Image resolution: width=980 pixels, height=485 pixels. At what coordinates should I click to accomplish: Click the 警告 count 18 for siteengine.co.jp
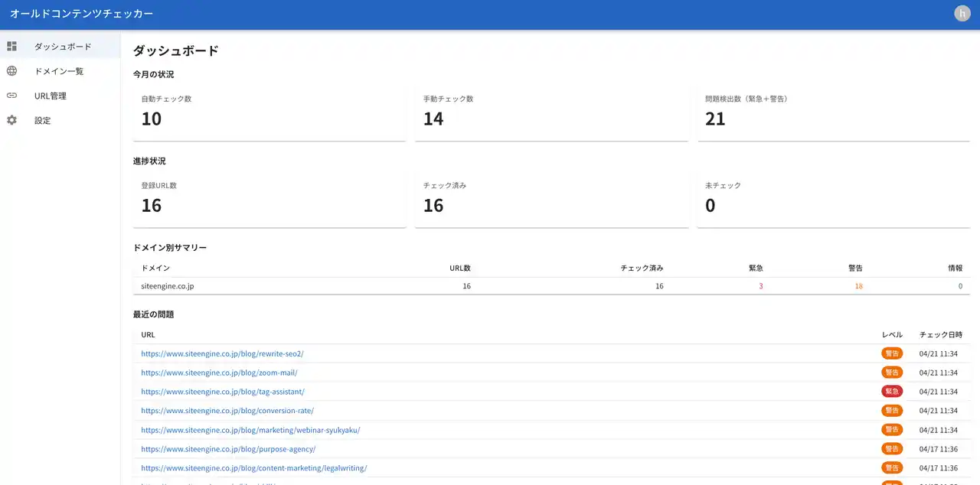(858, 285)
